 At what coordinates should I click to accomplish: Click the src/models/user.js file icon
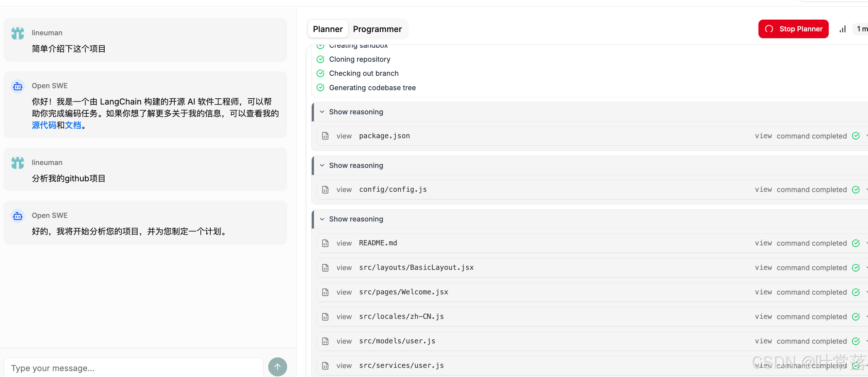click(325, 341)
